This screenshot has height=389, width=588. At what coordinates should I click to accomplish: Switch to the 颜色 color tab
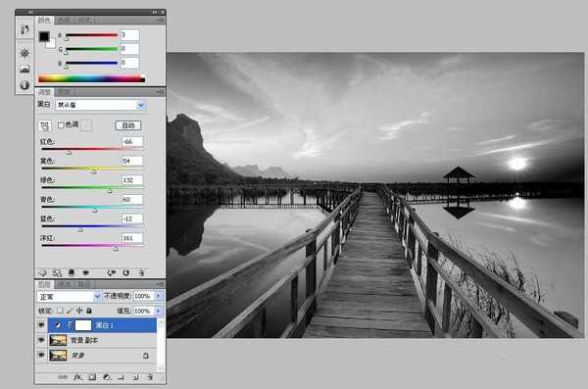(x=44, y=21)
